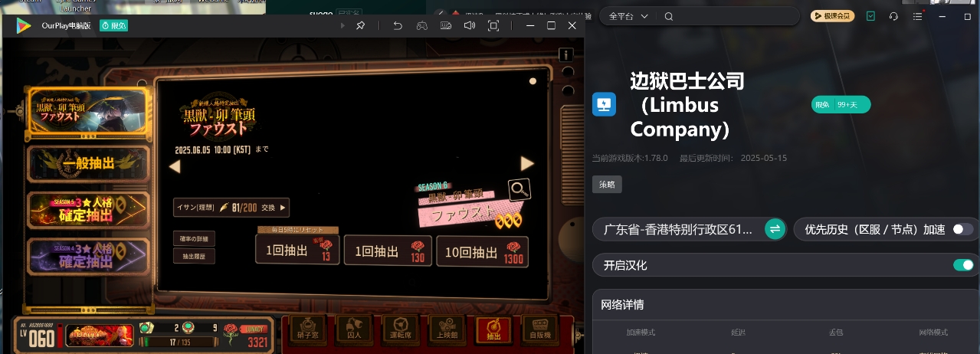Pin the OurPlay window on top
Viewport: 980px width, 354px height.
pos(360,25)
